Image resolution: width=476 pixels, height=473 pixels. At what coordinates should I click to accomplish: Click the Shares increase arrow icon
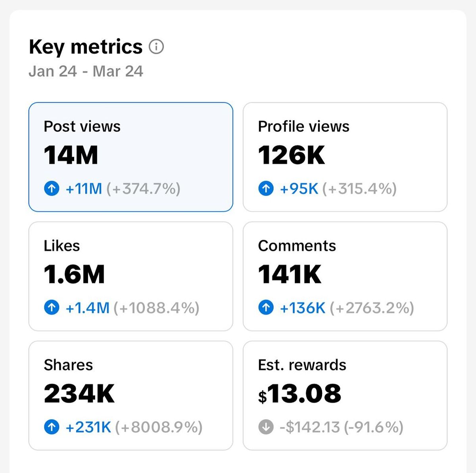(52, 427)
